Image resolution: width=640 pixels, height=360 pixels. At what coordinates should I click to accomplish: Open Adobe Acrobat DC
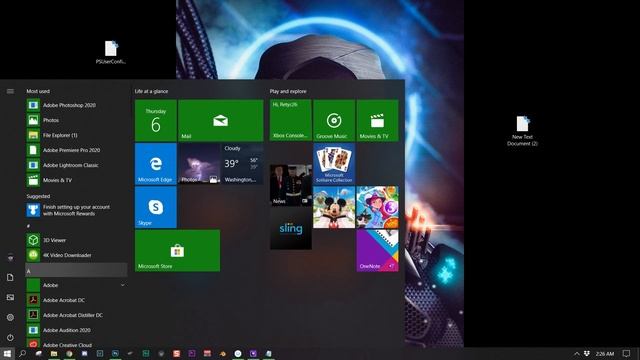click(76, 300)
